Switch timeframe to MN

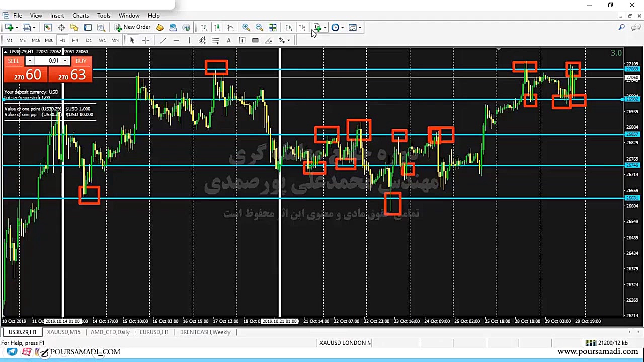tap(115, 40)
